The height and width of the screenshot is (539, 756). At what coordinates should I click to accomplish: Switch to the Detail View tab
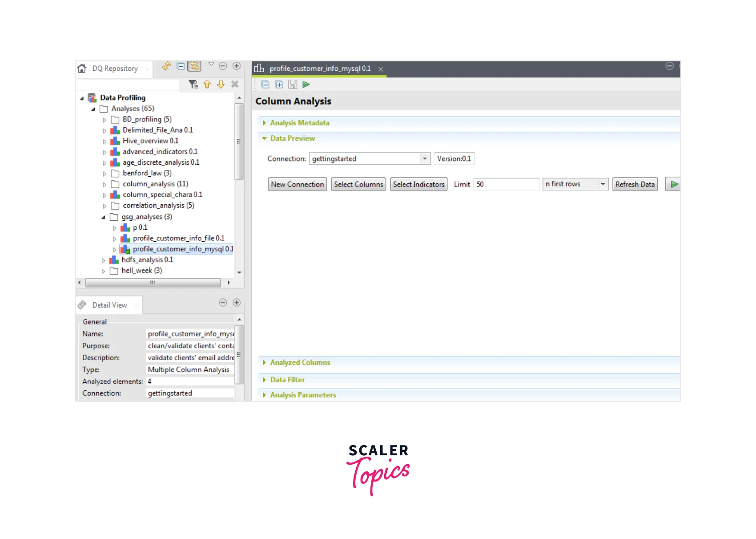pos(109,305)
